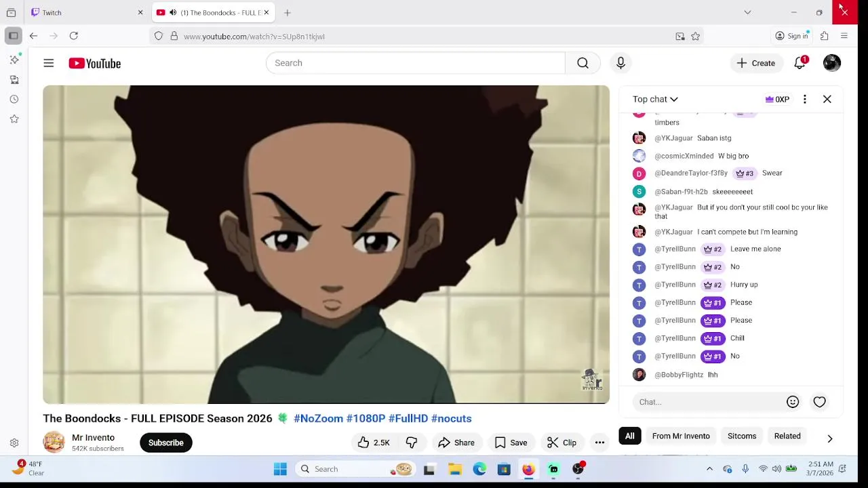
Task: Go to YouTube home via logo
Action: tap(94, 63)
